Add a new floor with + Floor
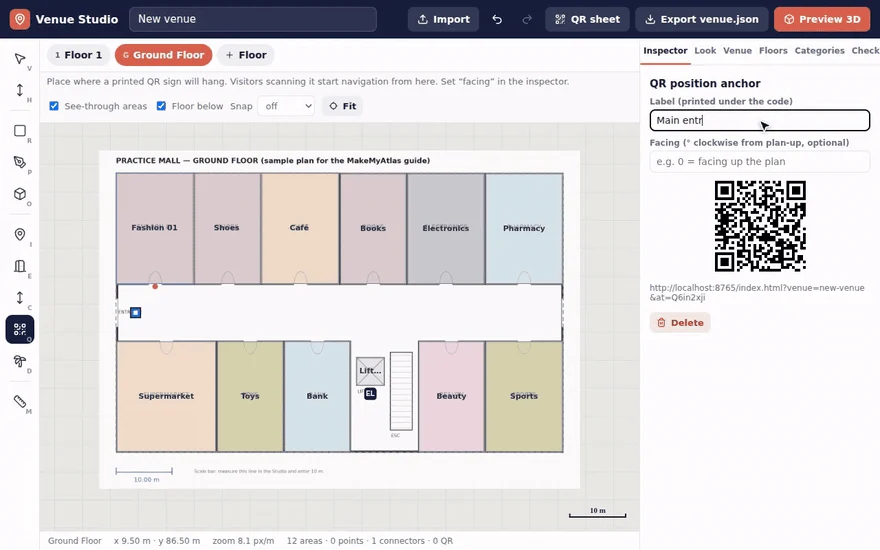 pyautogui.click(x=246, y=55)
